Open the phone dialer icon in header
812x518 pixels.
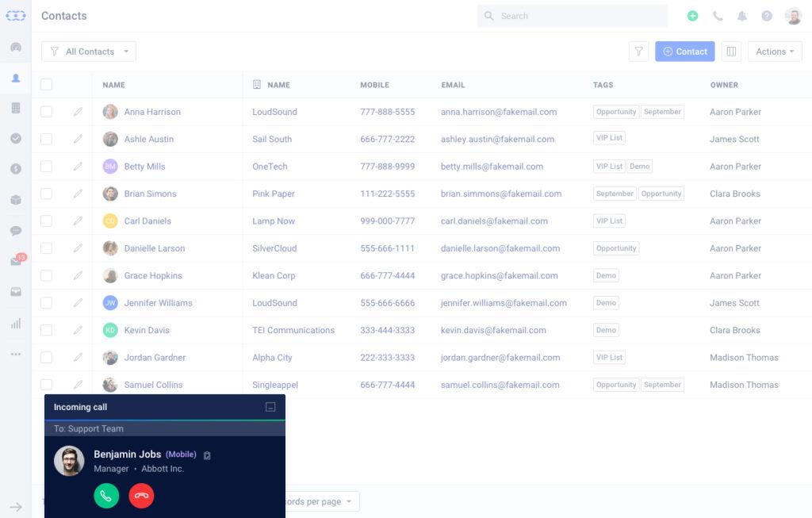(718, 16)
